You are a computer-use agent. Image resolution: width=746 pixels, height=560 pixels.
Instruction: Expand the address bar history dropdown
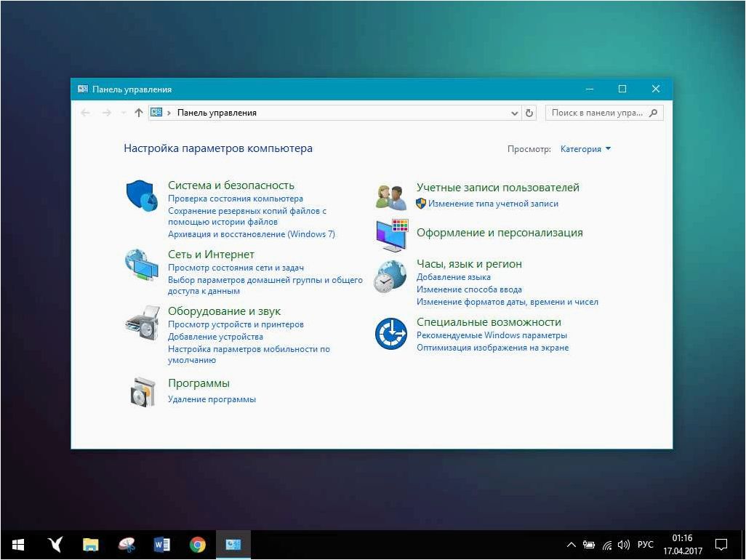pos(514,113)
